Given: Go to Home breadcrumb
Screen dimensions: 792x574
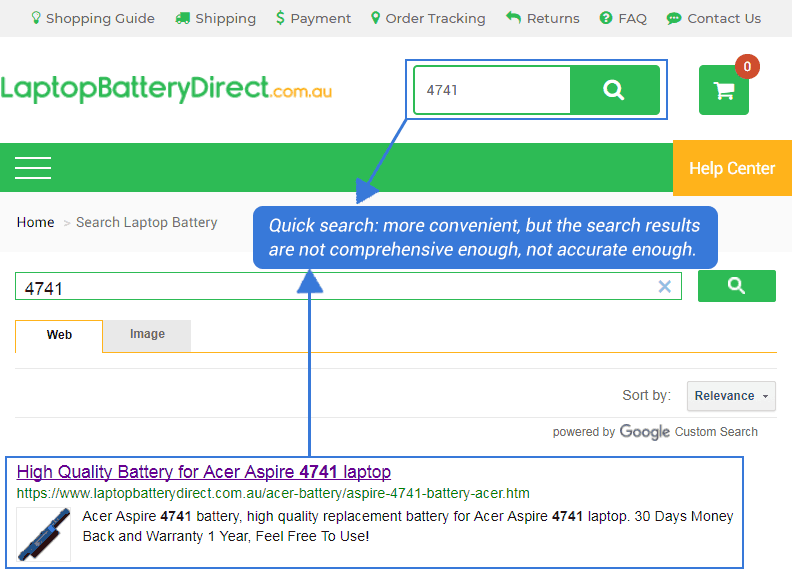Looking at the screenshot, I should [35, 222].
